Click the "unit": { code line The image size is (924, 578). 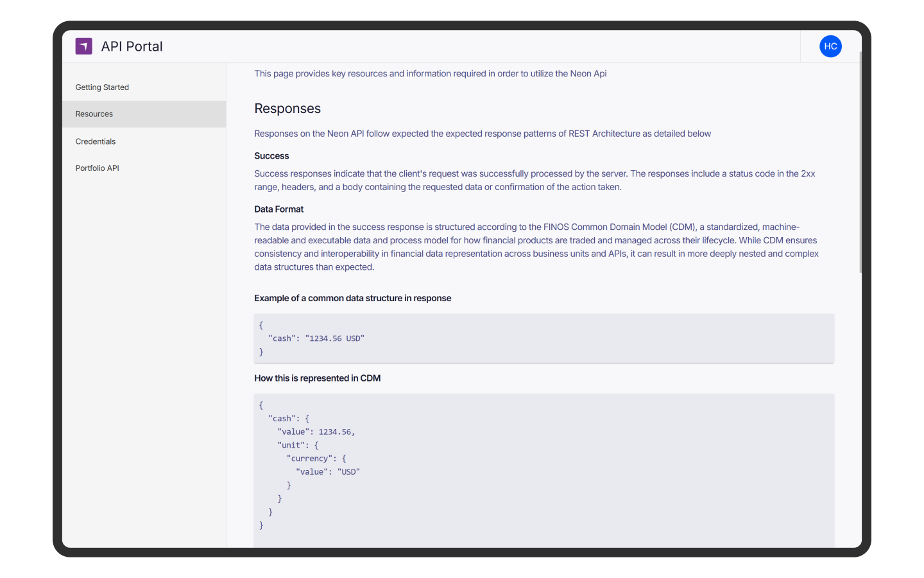tap(298, 445)
